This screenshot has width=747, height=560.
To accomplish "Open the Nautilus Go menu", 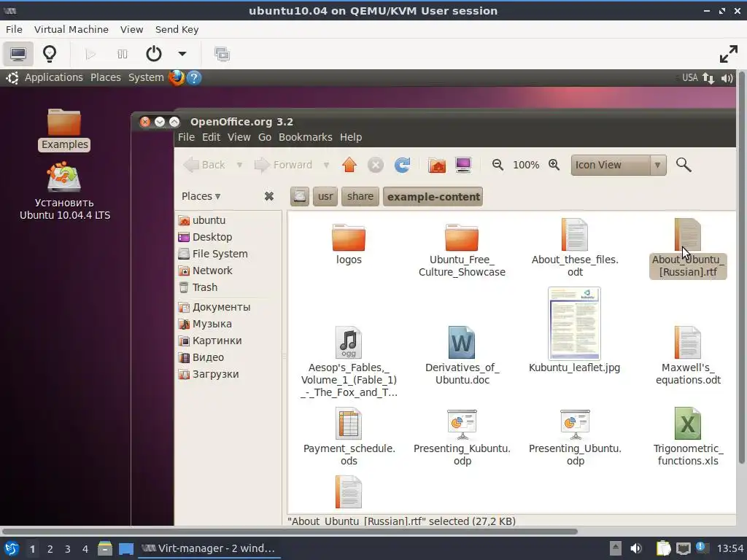I will coord(264,137).
